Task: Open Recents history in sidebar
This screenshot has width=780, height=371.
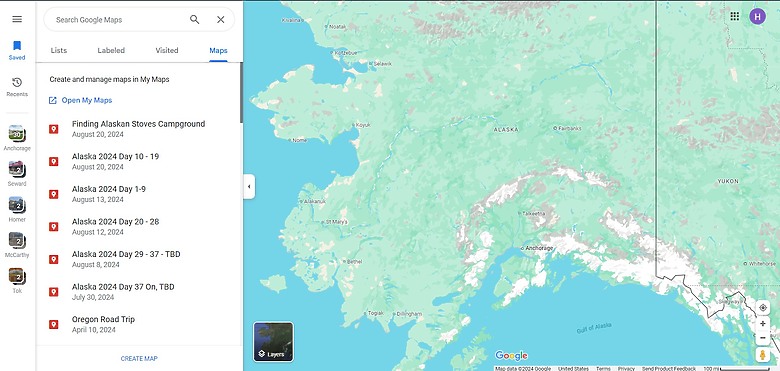Action: (x=17, y=87)
